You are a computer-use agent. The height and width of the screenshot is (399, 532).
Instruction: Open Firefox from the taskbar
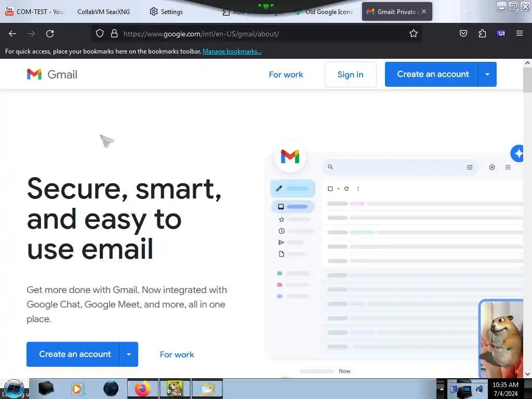pos(143,389)
